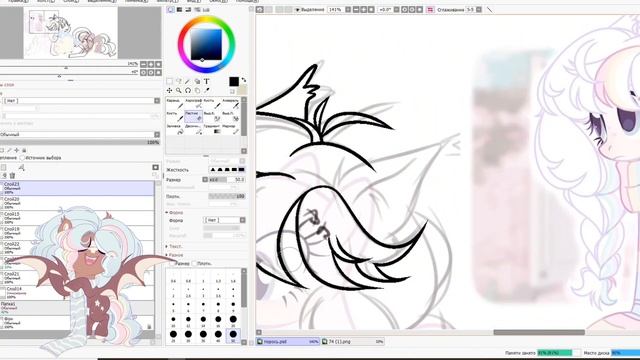Select the softest brush edge shape

213,169
